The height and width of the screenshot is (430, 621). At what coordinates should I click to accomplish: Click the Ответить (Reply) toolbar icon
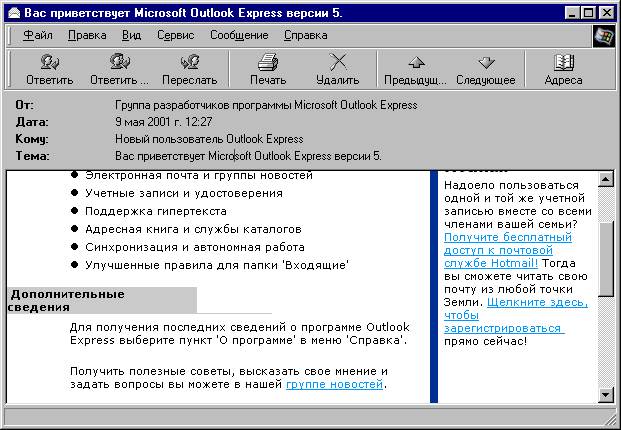pyautogui.click(x=50, y=62)
